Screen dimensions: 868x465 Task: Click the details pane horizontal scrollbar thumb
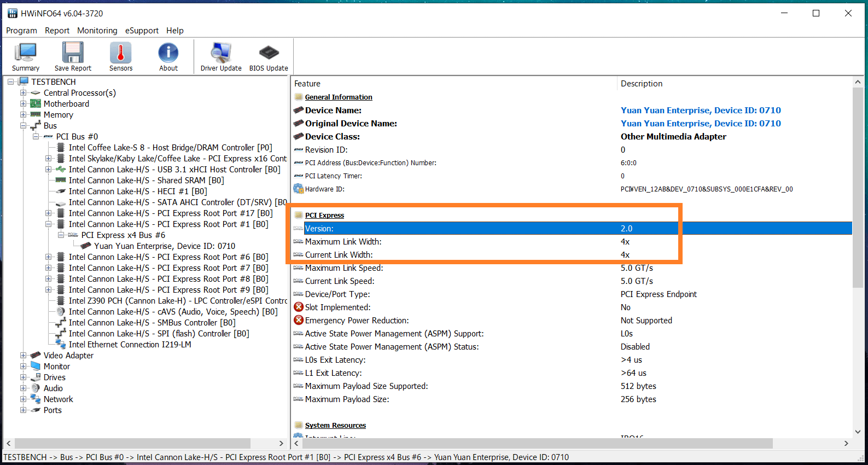[538, 443]
